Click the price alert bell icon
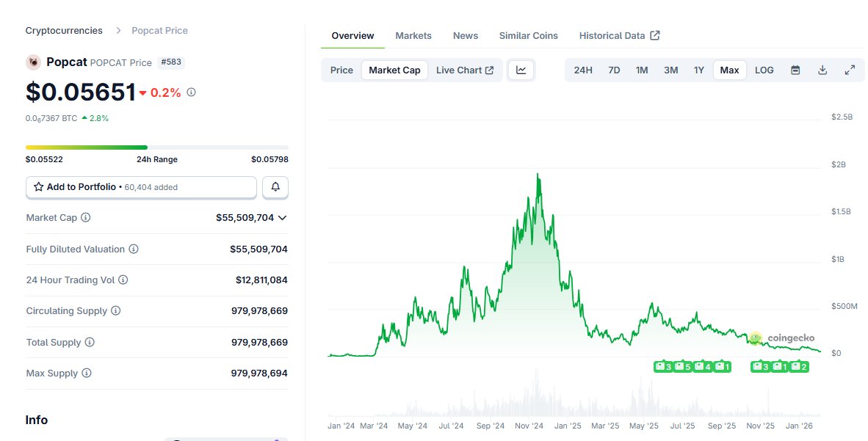Viewport: 868px width, 441px height. click(275, 187)
